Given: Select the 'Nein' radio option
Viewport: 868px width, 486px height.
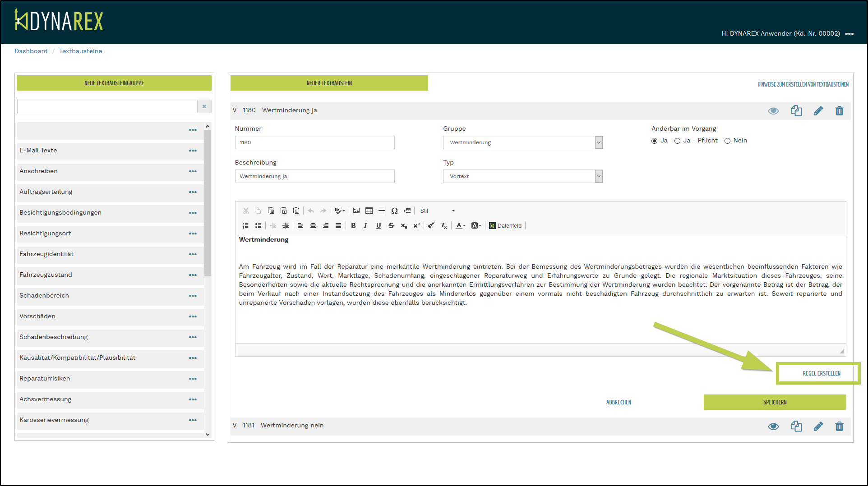Looking at the screenshot, I should pos(727,141).
